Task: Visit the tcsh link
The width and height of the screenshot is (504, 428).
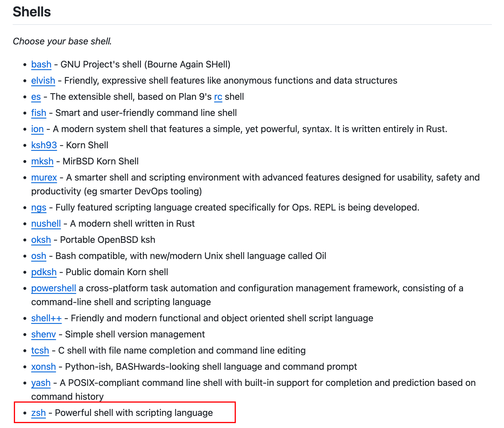Action: [x=40, y=350]
